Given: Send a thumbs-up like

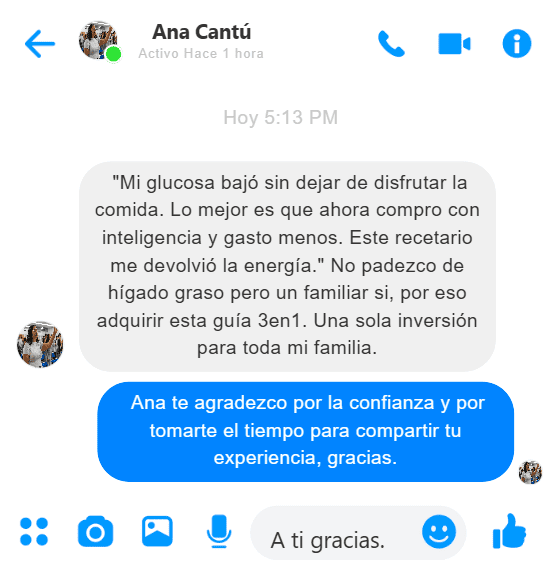Looking at the screenshot, I should pyautogui.click(x=509, y=532).
